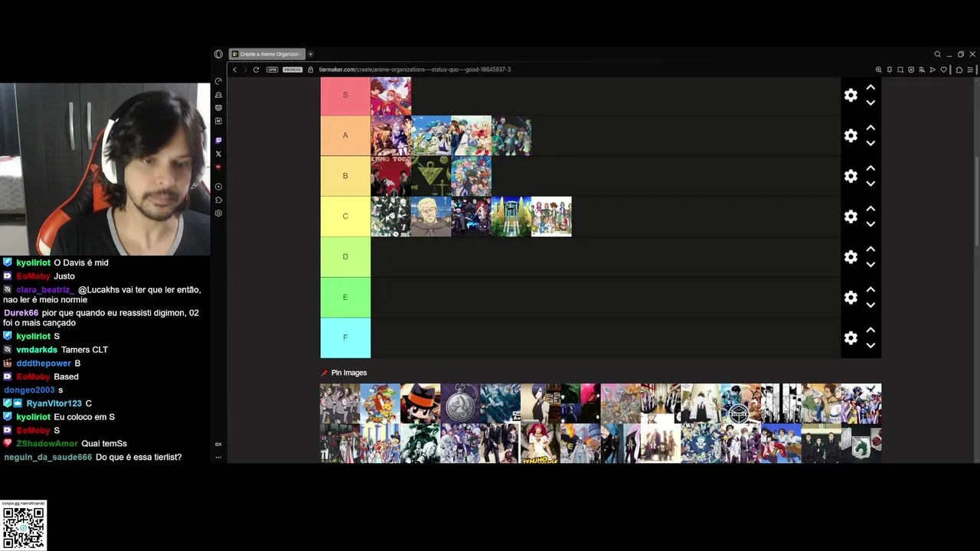The height and width of the screenshot is (551, 980).
Task: Open settings gear for D tier row
Action: click(851, 257)
